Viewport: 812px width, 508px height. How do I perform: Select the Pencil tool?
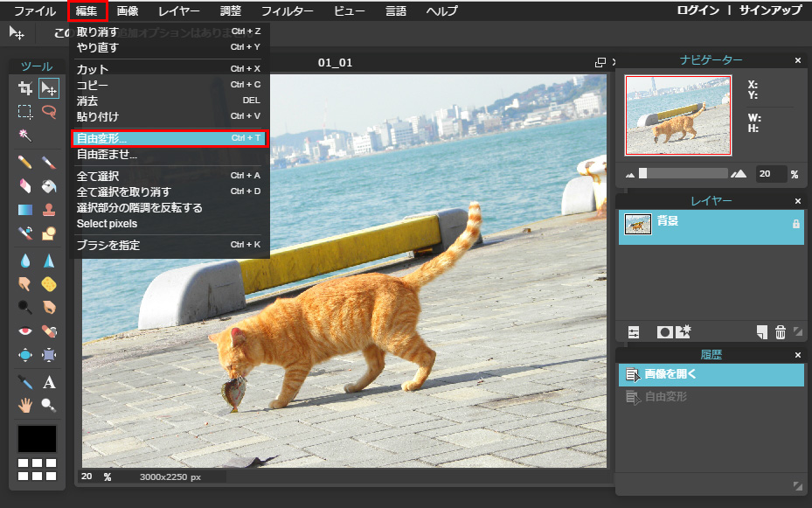[x=24, y=163]
